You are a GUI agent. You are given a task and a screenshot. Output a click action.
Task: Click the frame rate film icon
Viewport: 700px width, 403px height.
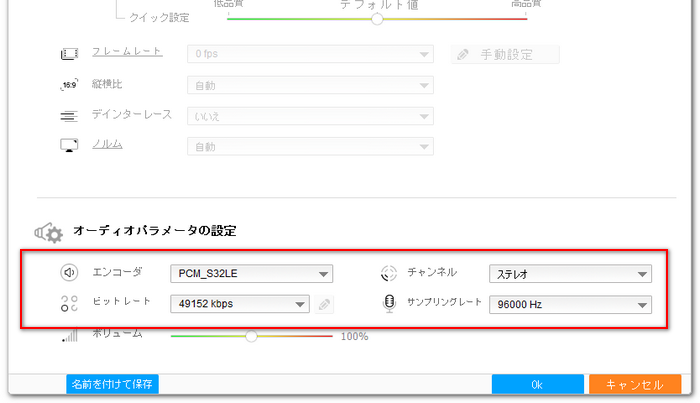(69, 54)
